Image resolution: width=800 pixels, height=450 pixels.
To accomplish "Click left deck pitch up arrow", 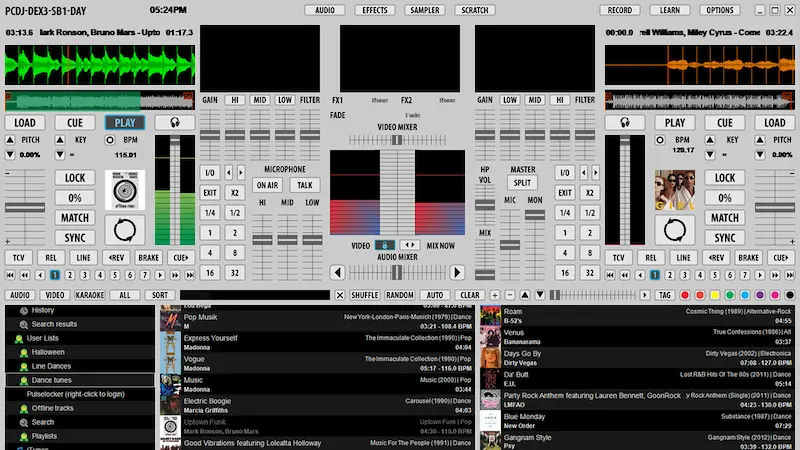I will (x=10, y=140).
